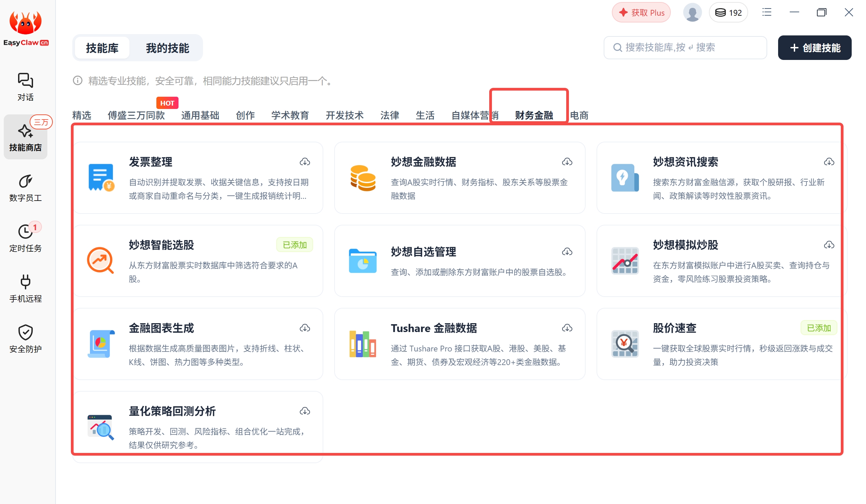Click the 金融图表生成 pie chart icon
The height and width of the screenshot is (504, 866).
click(x=101, y=344)
